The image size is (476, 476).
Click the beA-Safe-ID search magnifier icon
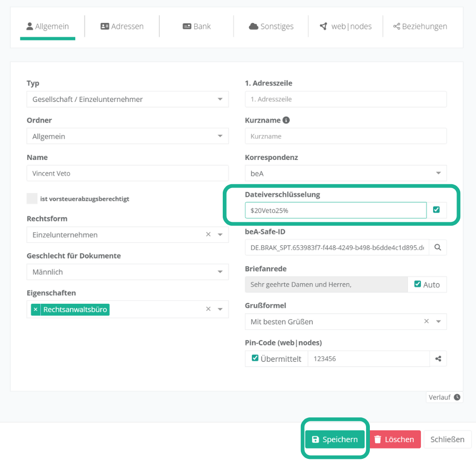pos(438,248)
